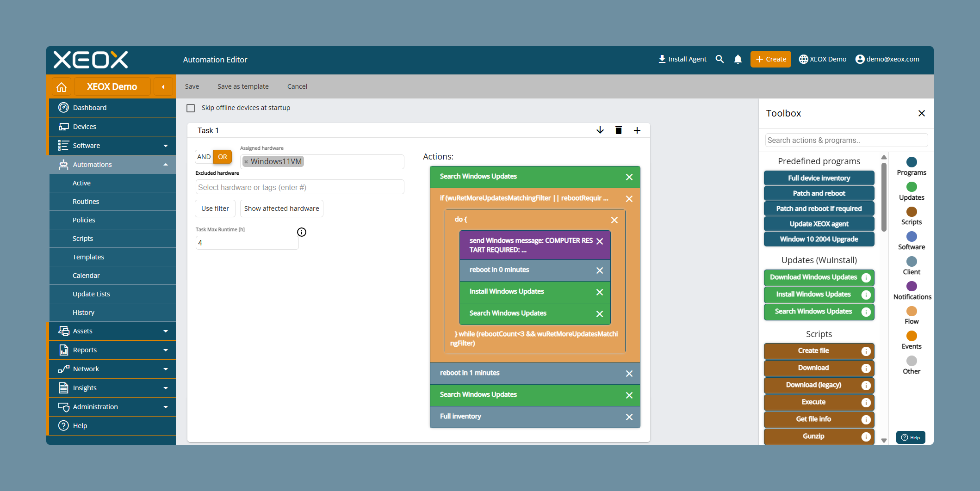
Task: Click Install Agent in the top bar
Action: [x=682, y=59]
